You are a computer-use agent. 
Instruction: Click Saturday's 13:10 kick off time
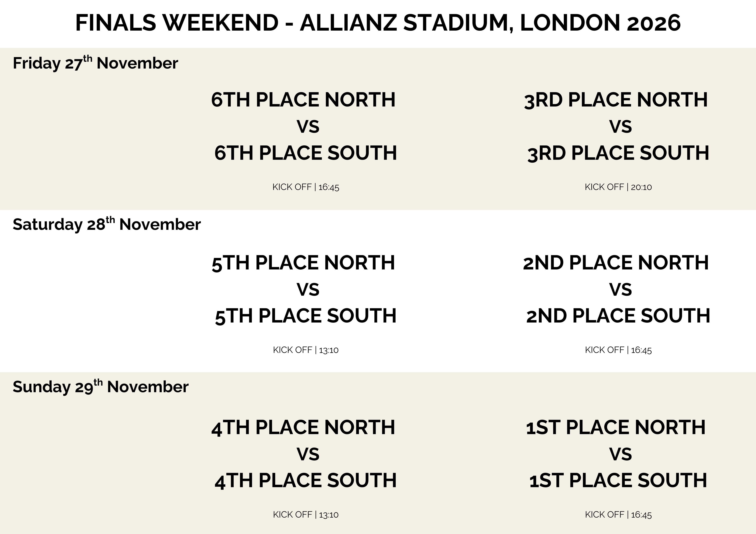tap(329, 350)
